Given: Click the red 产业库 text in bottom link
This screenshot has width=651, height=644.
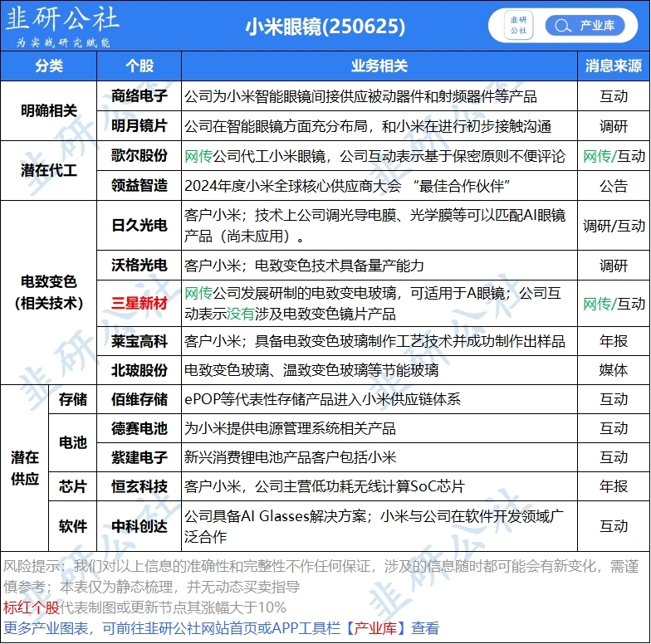Looking at the screenshot, I should coord(375,628).
